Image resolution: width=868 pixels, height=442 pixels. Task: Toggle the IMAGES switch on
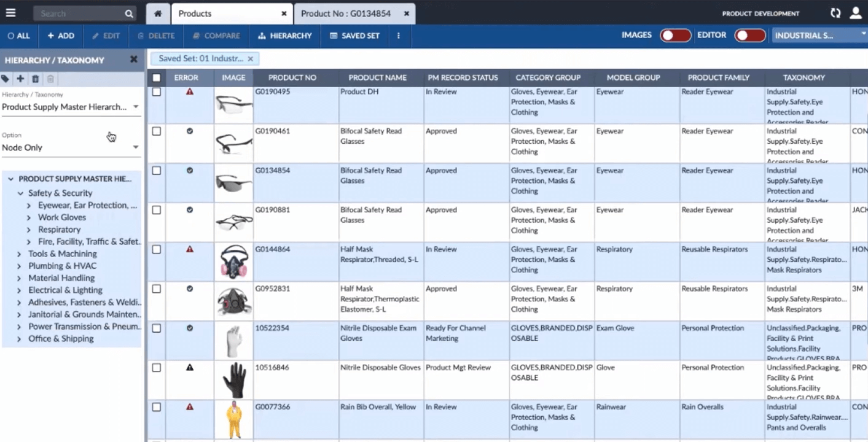tap(676, 36)
